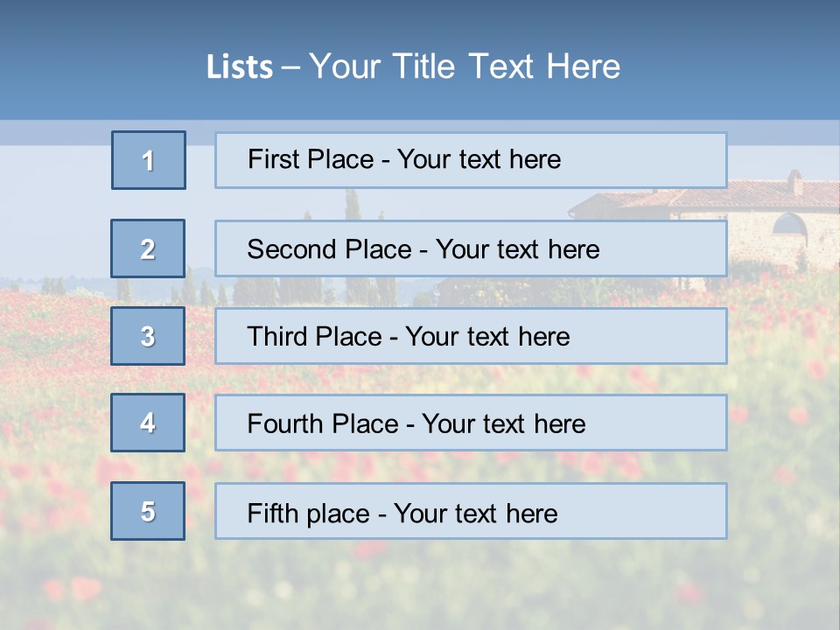Select 'Your Title Text Here' in the heading
Image resolution: width=840 pixels, height=630 pixels.
pos(465,66)
